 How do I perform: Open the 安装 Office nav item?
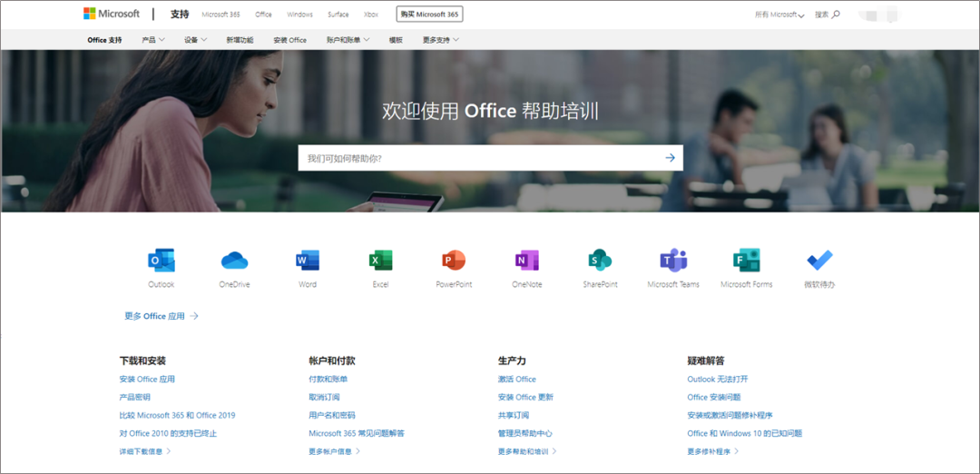(290, 40)
